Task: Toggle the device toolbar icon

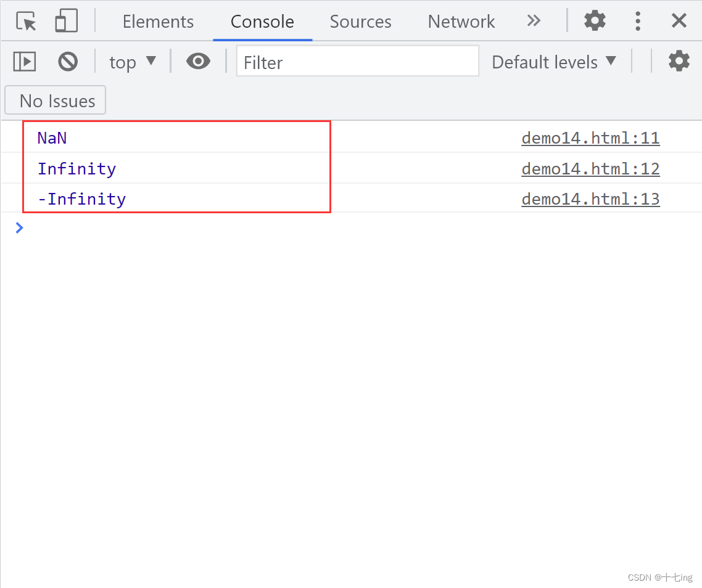Action: click(66, 20)
